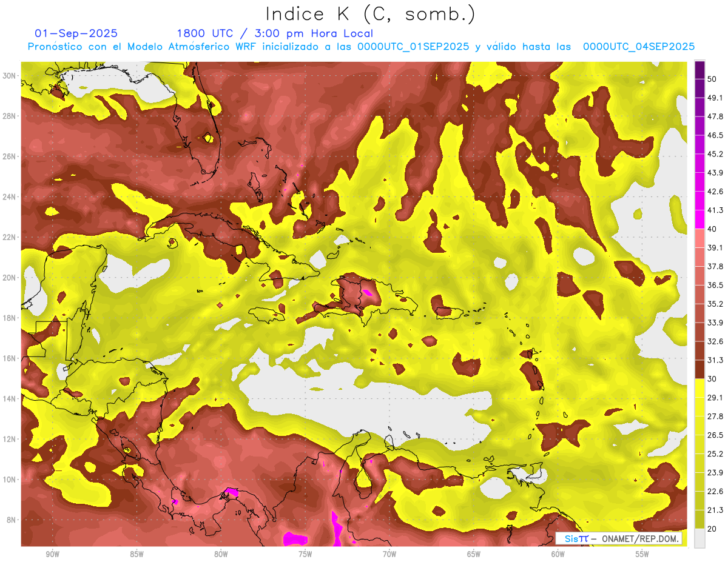
Task: Click the color bar value 23.9
Action: point(715,473)
